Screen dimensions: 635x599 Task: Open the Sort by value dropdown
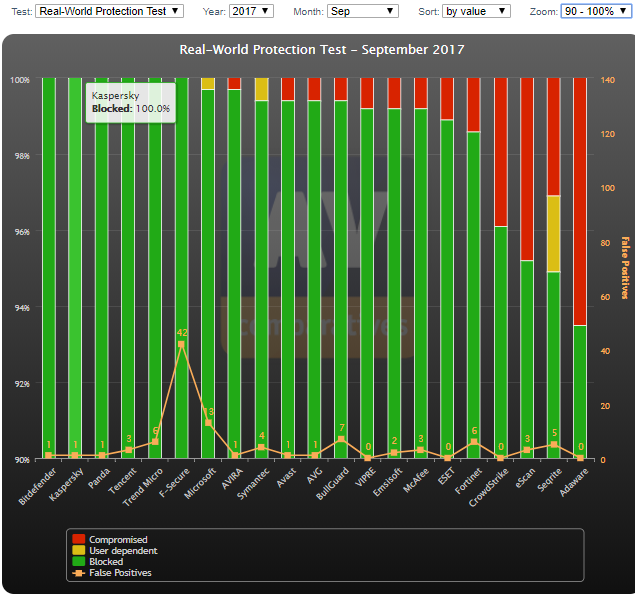pos(476,11)
